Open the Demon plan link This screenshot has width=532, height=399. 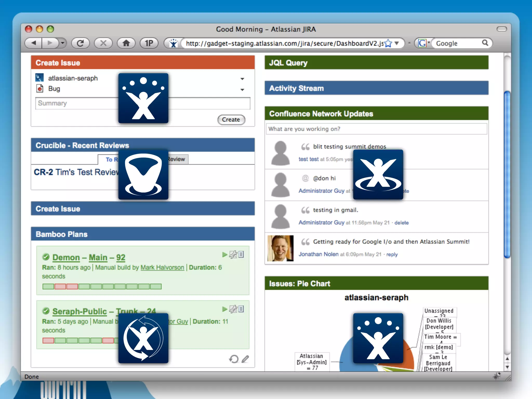pyautogui.click(x=66, y=257)
